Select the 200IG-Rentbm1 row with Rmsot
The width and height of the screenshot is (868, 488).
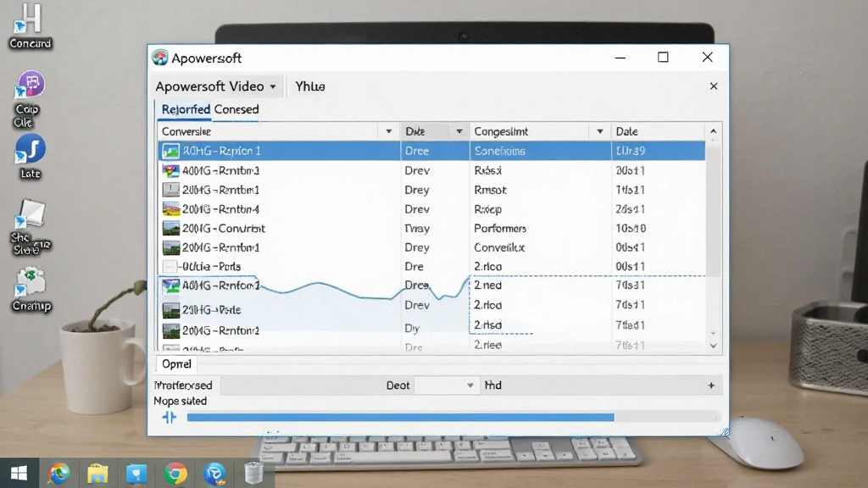431,190
